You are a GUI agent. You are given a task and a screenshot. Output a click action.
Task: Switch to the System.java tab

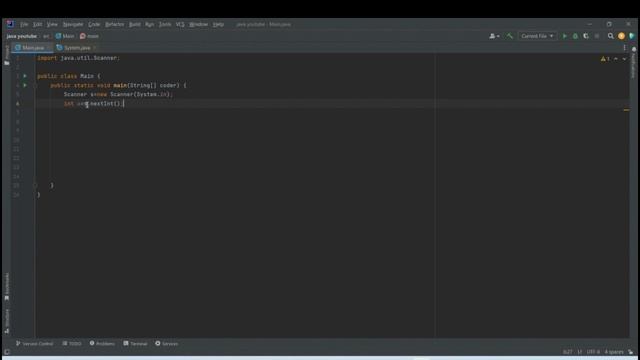[x=77, y=48]
